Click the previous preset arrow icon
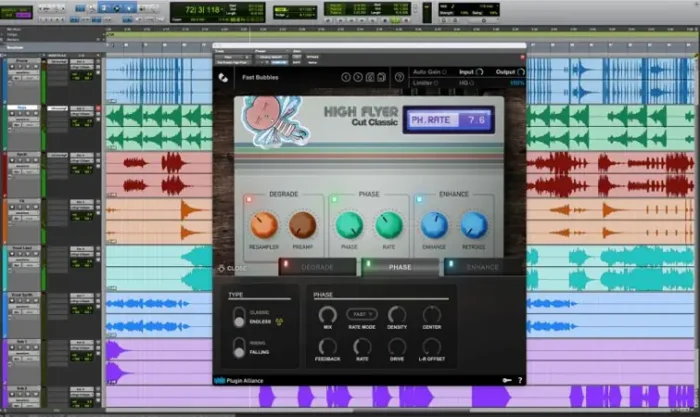 (346, 77)
